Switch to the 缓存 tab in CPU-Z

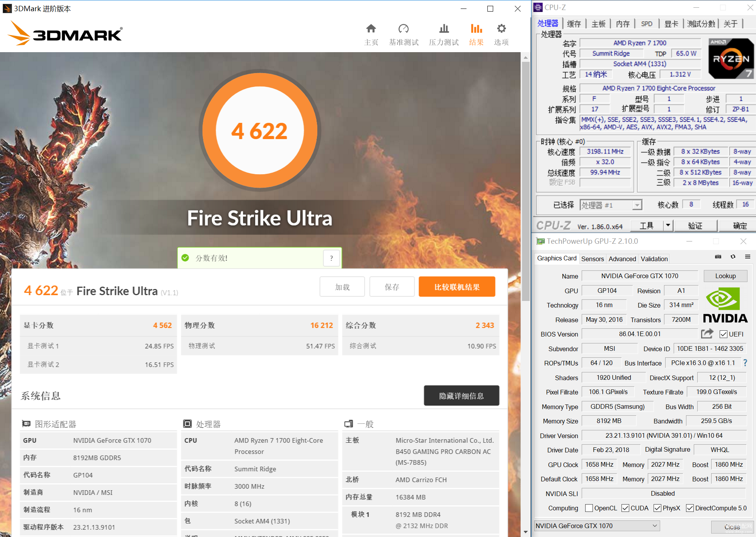point(574,24)
